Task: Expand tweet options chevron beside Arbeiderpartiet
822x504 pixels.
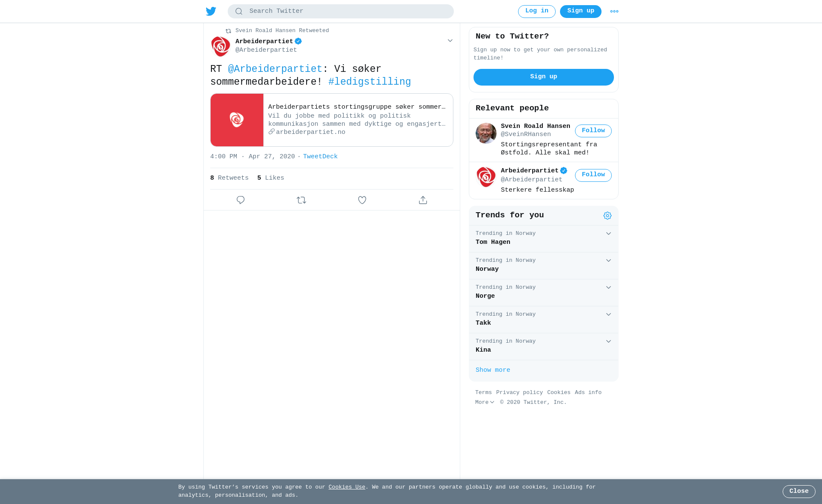Action: coord(450,41)
